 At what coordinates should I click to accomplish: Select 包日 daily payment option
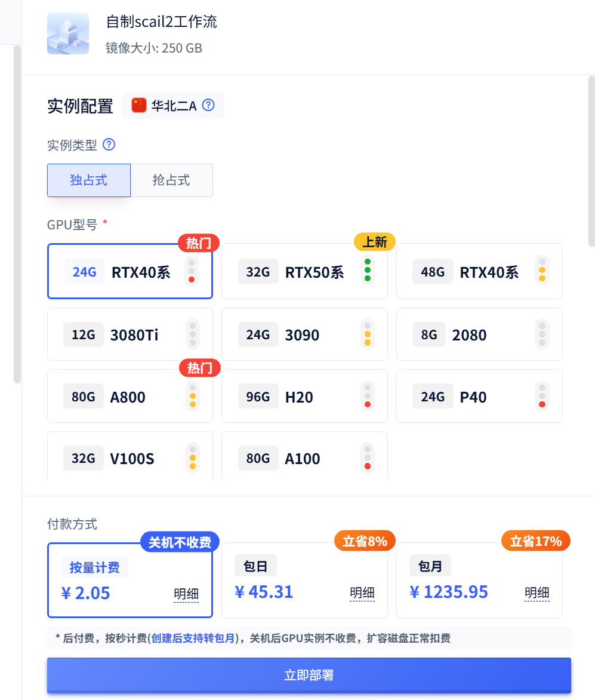[304, 580]
